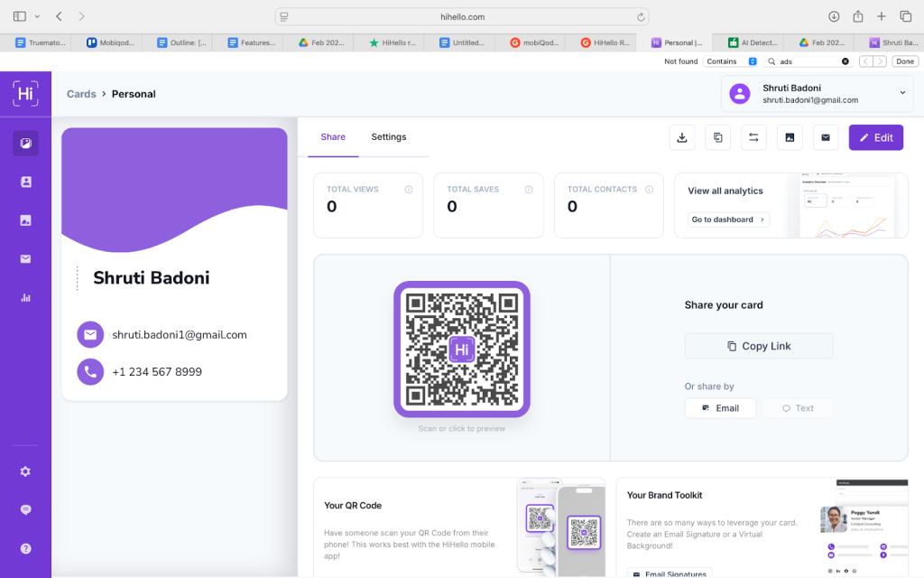Click the duplicate card icon button

click(x=718, y=137)
